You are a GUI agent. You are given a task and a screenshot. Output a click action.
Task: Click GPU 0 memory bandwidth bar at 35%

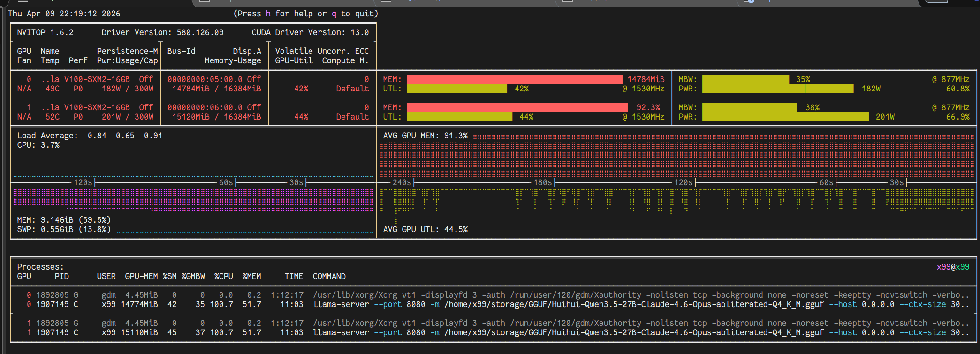(x=745, y=79)
